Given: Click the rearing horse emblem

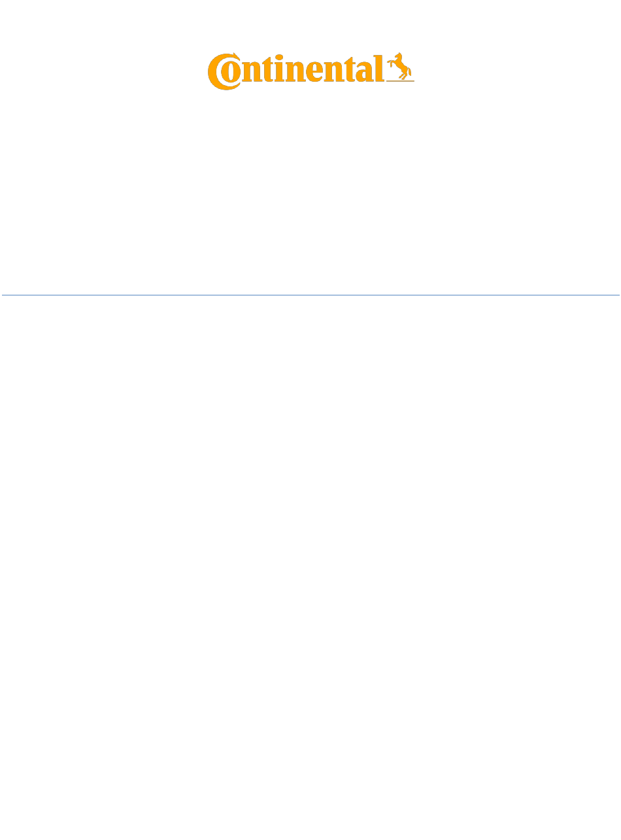Looking at the screenshot, I should coord(400,67).
